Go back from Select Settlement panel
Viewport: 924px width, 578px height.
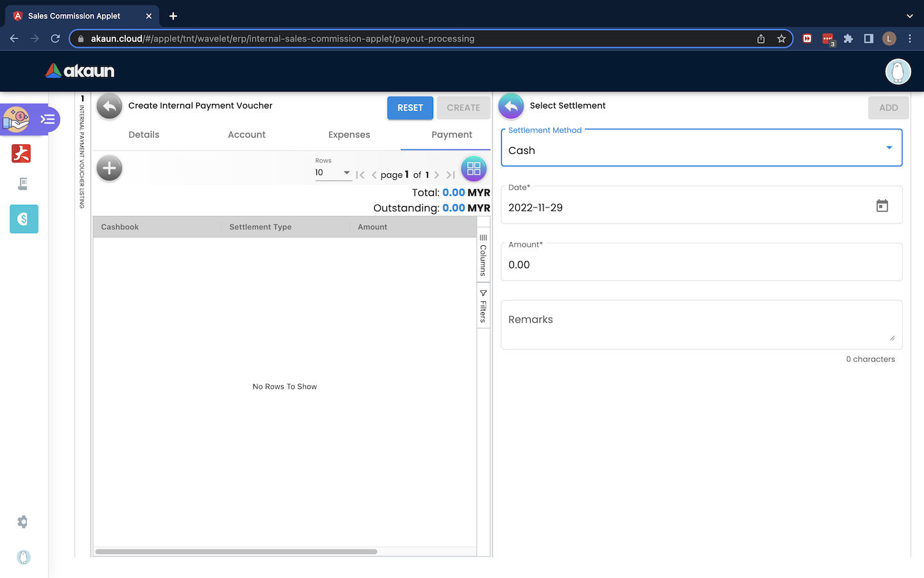tap(511, 107)
